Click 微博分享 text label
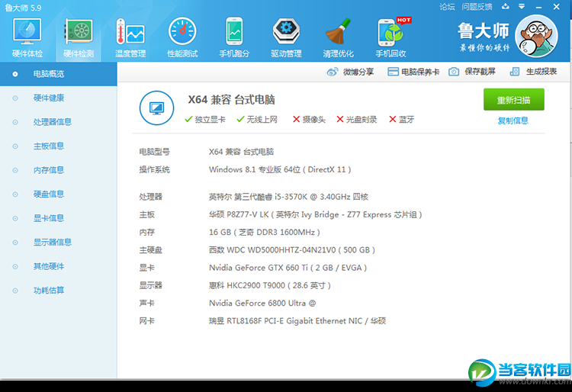This screenshot has width=572, height=392. point(358,72)
